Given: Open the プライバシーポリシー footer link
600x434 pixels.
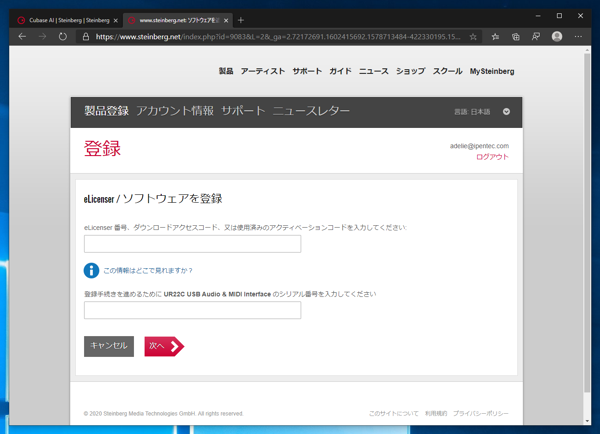Looking at the screenshot, I should pos(481,413).
